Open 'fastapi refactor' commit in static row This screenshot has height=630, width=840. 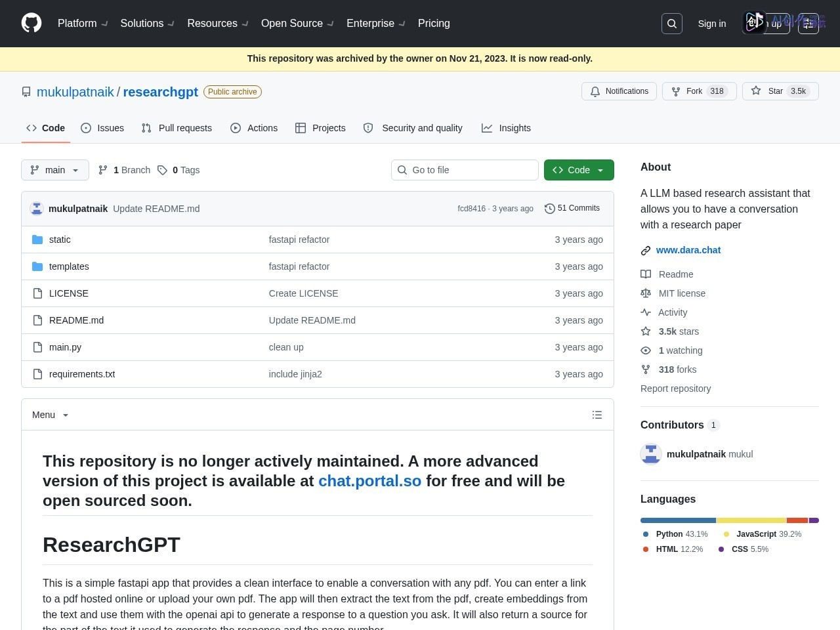[x=299, y=240]
